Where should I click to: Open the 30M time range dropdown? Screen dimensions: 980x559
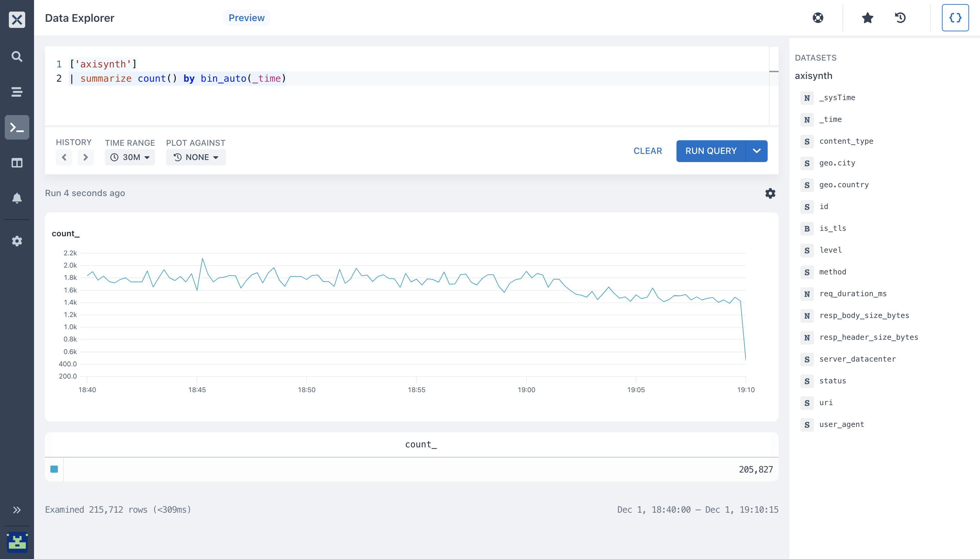(x=130, y=157)
